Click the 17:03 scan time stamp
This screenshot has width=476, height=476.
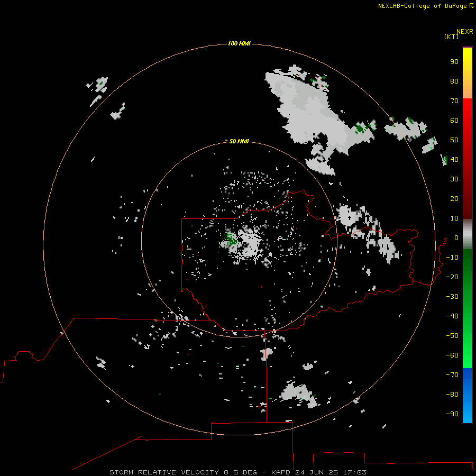pos(355,472)
